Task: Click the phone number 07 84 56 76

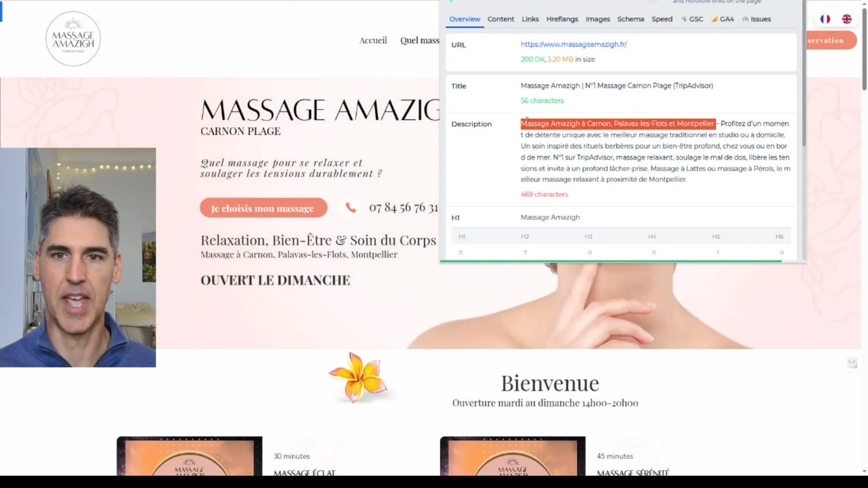Action: [403, 208]
